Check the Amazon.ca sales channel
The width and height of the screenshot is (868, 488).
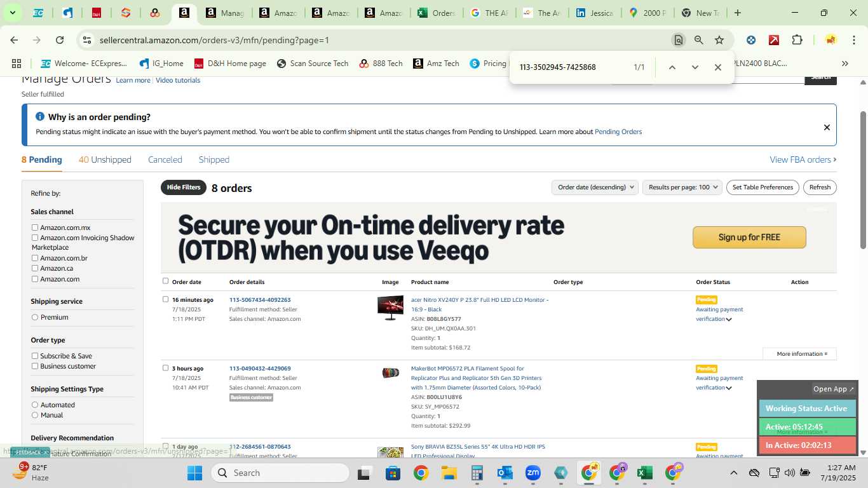click(x=35, y=268)
